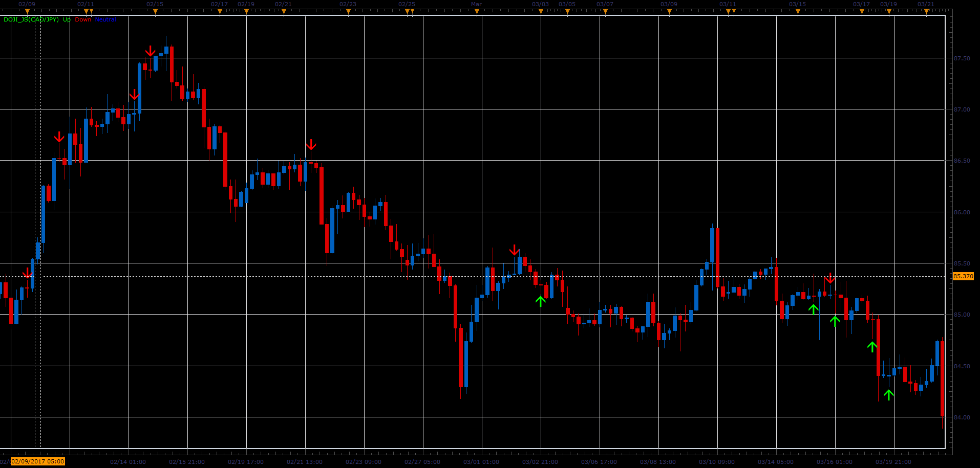The height and width of the screenshot is (468, 980).
Task: Click the 03/14 05:00 time axis label
Action: 776,462
